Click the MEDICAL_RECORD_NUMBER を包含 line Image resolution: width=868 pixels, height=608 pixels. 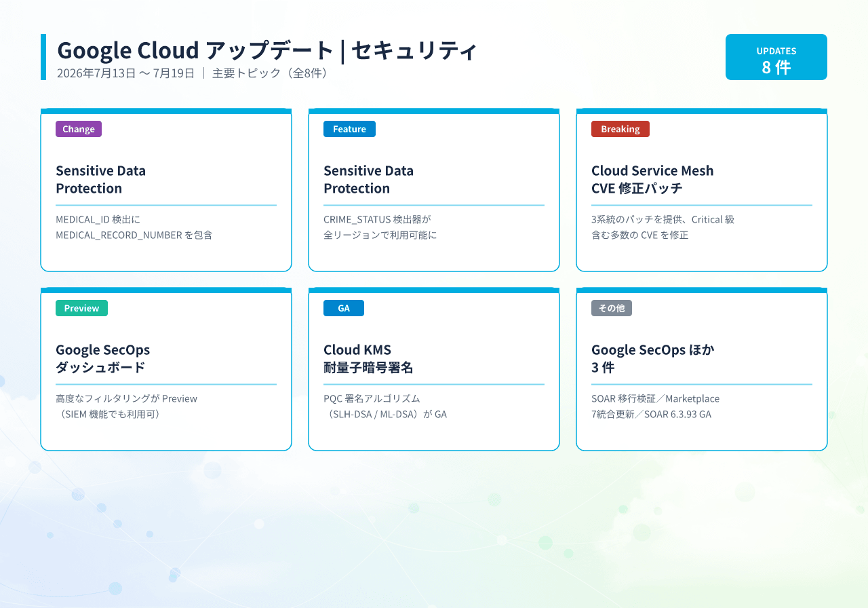134,235
